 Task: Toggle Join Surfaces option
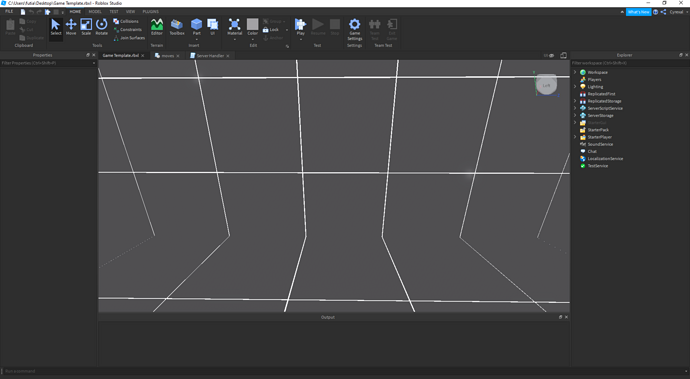129,38
